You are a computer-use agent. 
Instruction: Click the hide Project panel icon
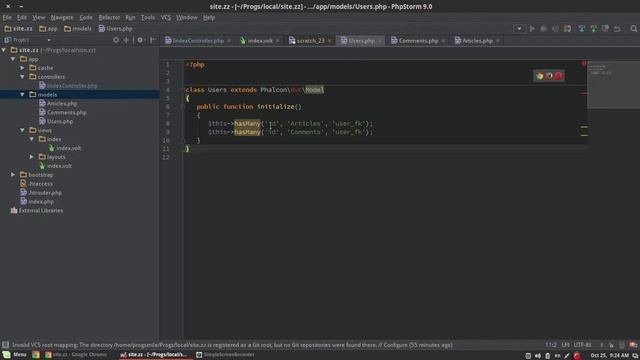pyautogui.click(x=153, y=40)
